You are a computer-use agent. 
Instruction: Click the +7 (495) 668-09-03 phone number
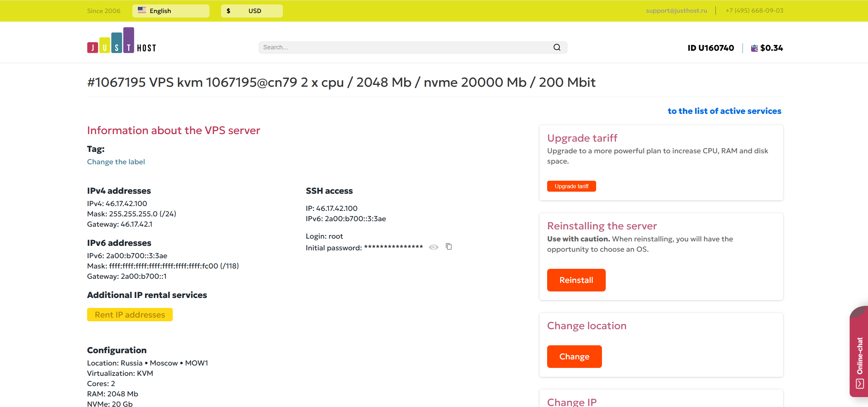pos(754,11)
